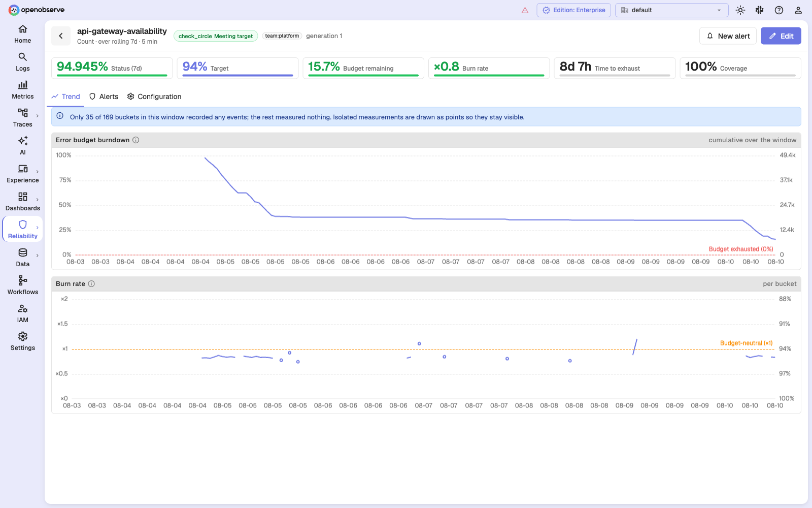Viewport: 812px width, 508px height.
Task: Open Logs in the sidebar
Action: click(22, 62)
